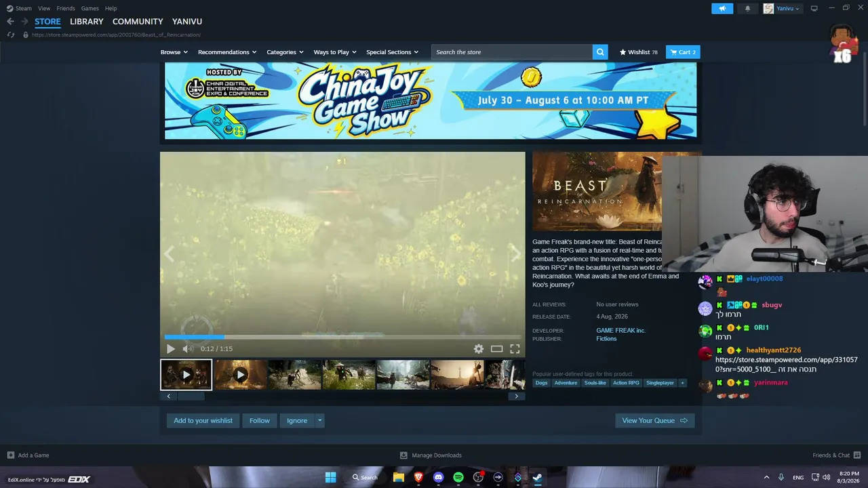Click the Ignore button
This screenshot has width=868, height=488.
(x=297, y=421)
